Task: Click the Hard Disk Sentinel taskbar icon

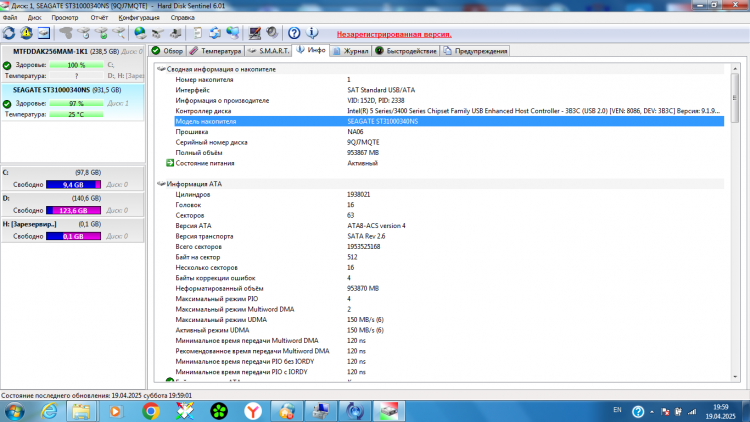Action: pos(389,411)
